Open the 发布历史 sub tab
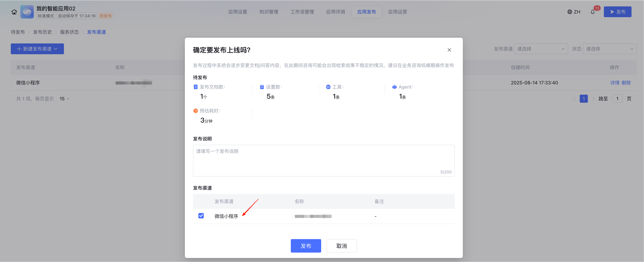 [42, 32]
